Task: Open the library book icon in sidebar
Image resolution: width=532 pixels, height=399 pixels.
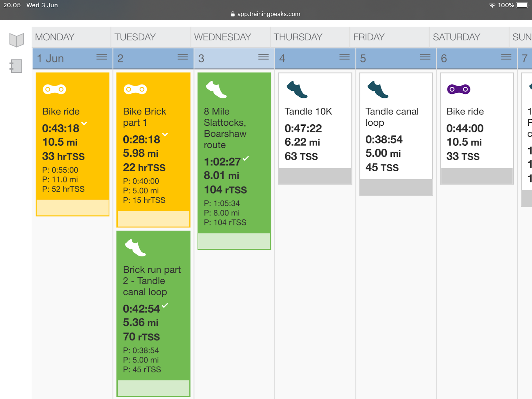Action: pyautogui.click(x=16, y=40)
